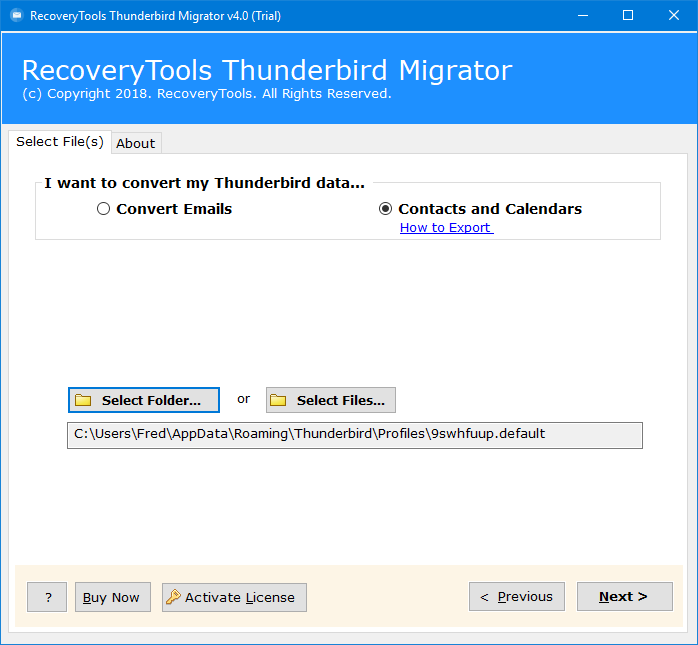Switch to the About tab

pyautogui.click(x=136, y=143)
